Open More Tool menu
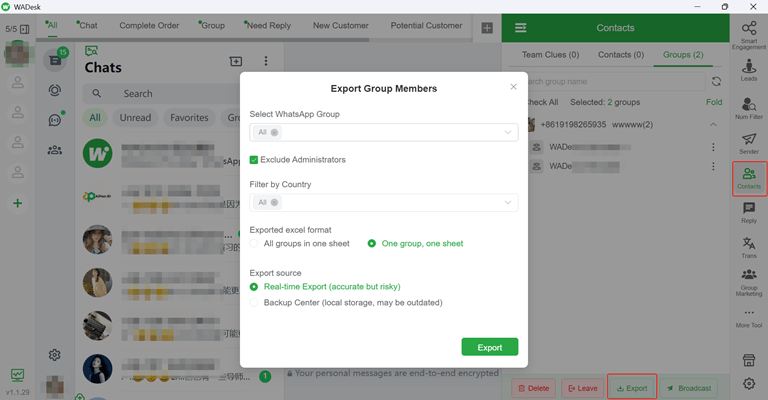768x400 pixels. [x=748, y=318]
